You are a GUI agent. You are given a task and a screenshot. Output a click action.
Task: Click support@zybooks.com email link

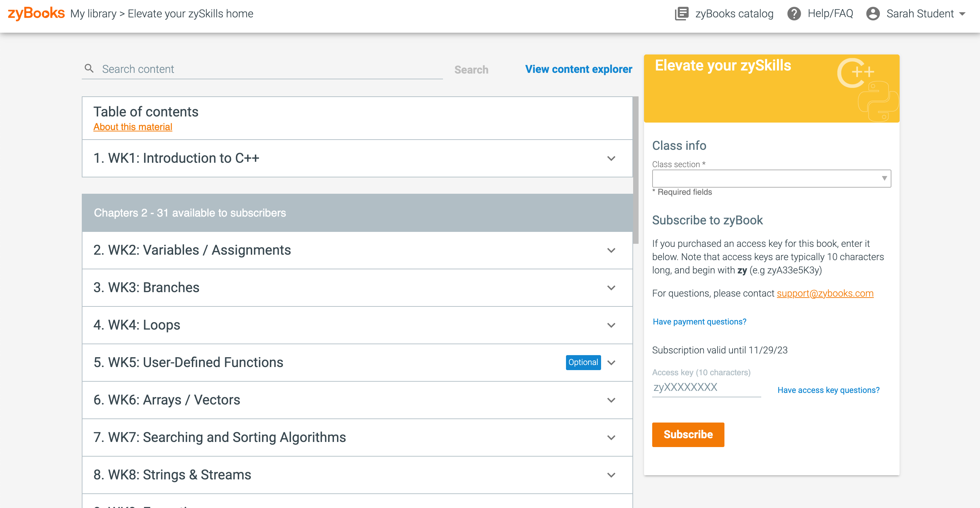825,293
